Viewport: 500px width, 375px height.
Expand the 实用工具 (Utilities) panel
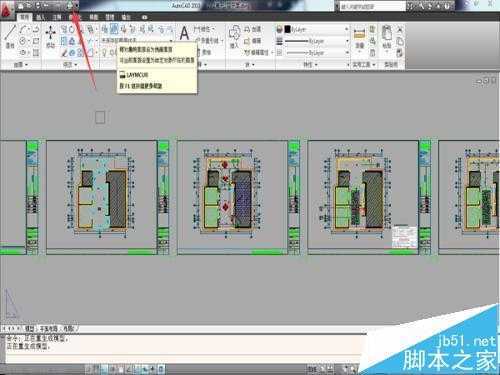364,64
